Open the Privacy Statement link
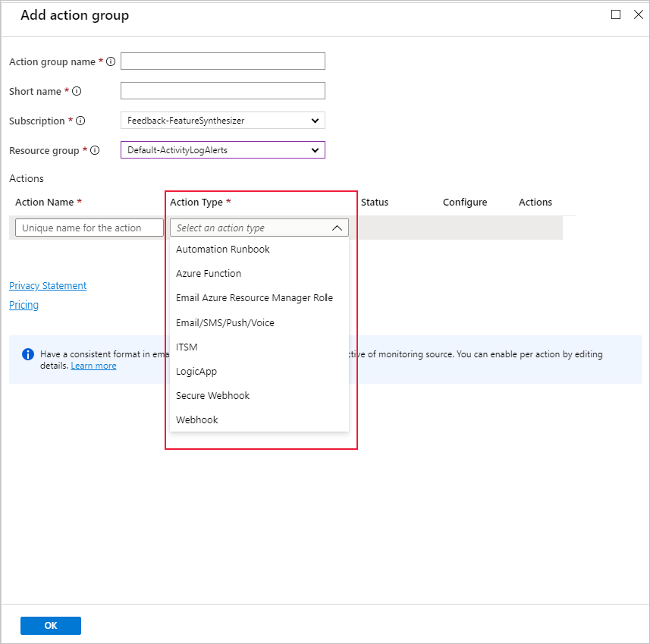 [x=48, y=286]
